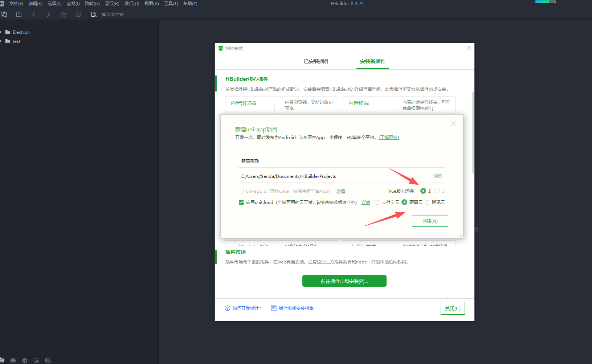The height and width of the screenshot is (364, 592).
Task: Open the 运行(R) menu
Action: [112, 4]
